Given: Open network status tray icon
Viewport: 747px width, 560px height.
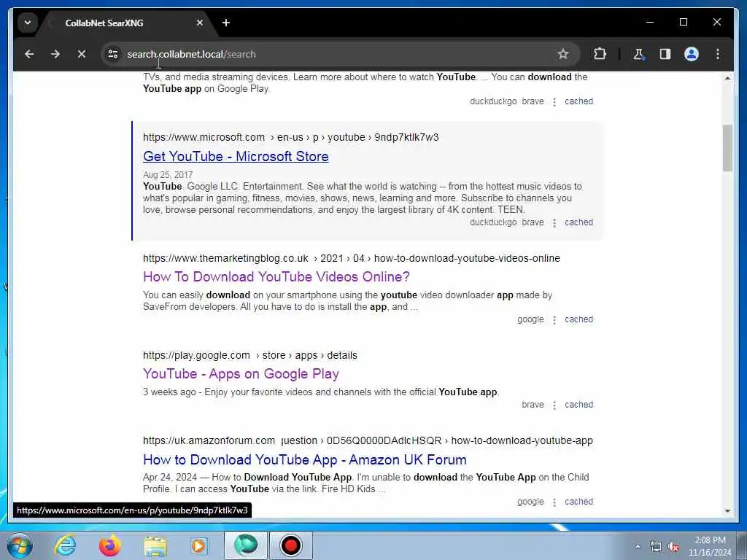Looking at the screenshot, I should (x=656, y=547).
